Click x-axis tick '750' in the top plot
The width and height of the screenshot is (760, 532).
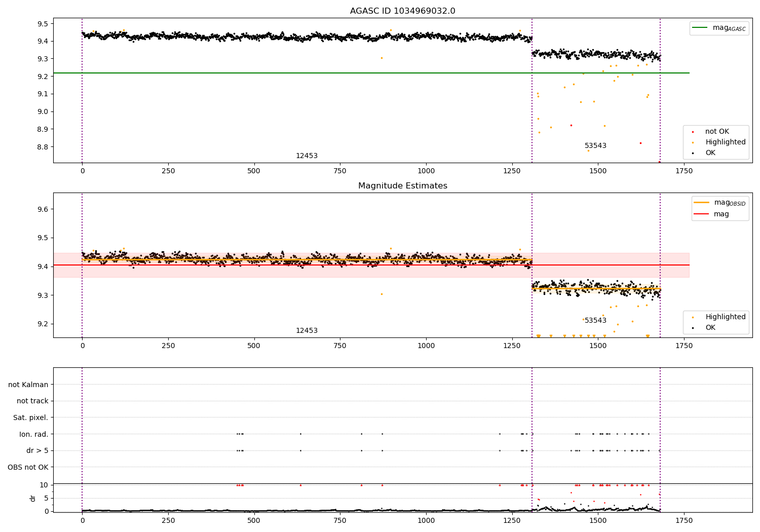tap(340, 171)
